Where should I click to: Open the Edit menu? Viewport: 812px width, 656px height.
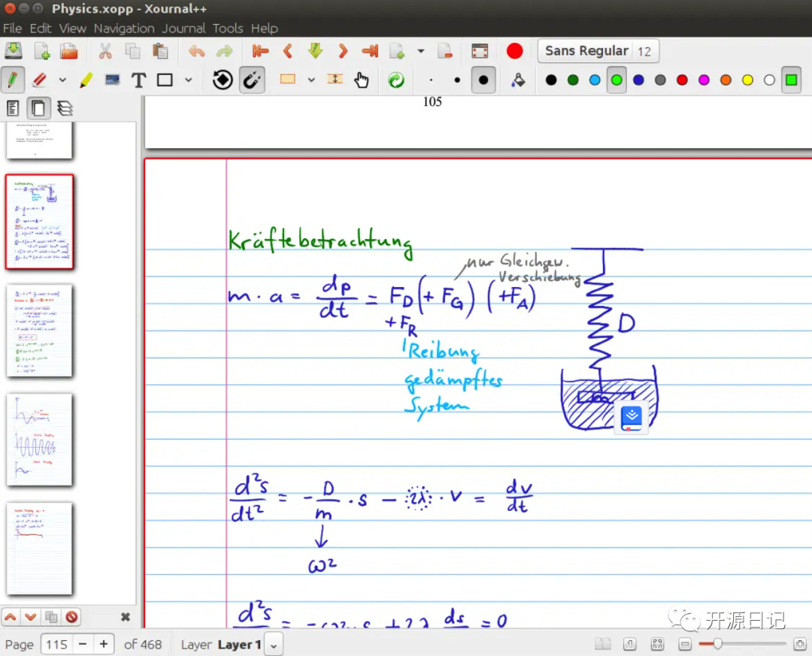pos(41,29)
